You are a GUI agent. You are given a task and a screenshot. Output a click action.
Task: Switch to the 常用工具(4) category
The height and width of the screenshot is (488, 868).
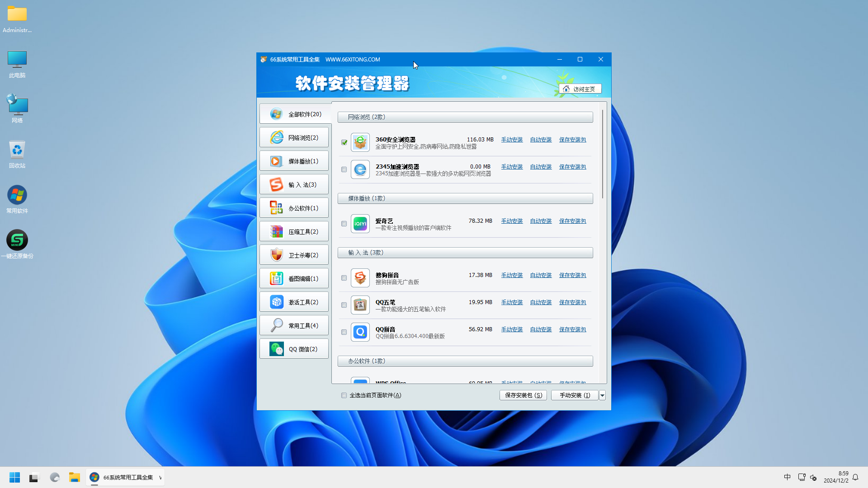(294, 325)
